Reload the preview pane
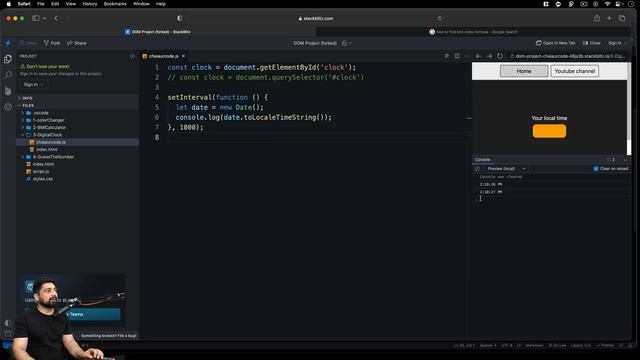 pos(500,56)
